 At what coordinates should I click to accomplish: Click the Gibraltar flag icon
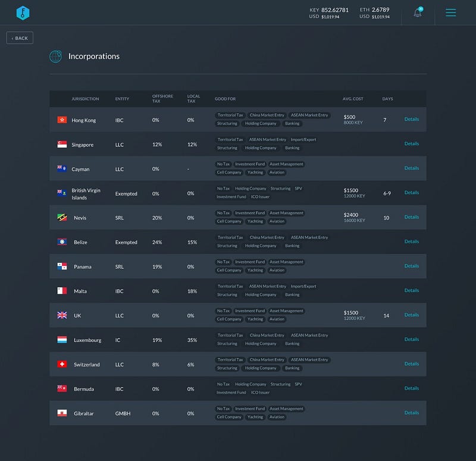coord(62,413)
